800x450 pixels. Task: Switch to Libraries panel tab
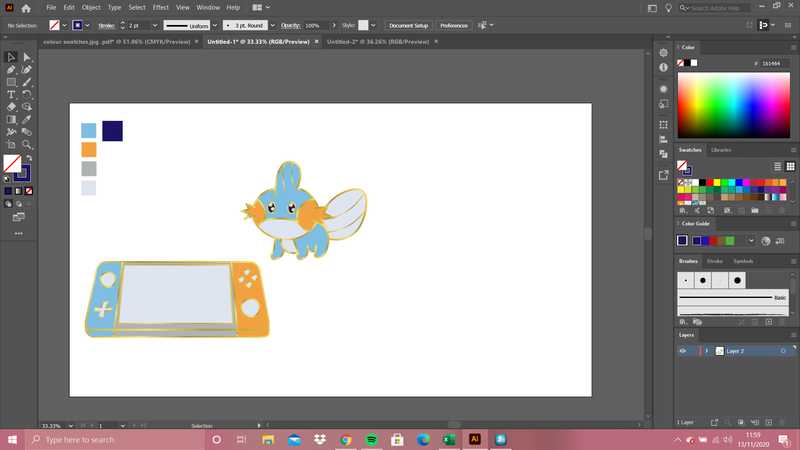pos(721,150)
